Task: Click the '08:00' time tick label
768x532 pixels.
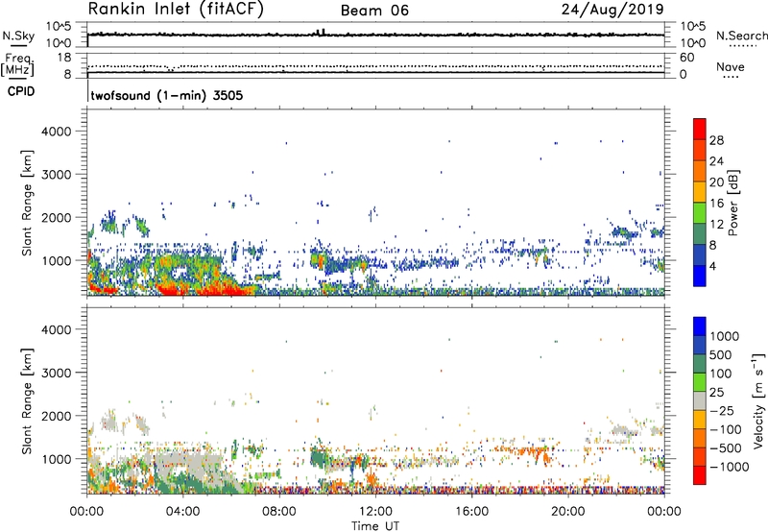Action: point(279,512)
